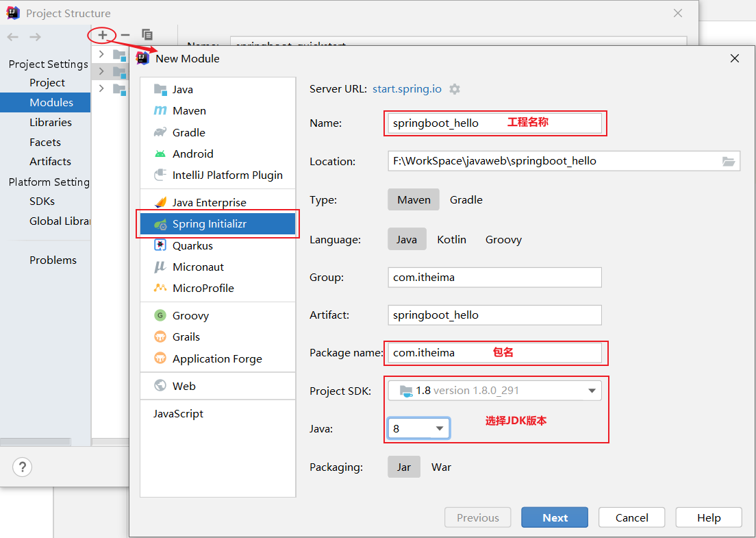The image size is (756, 538).
Task: Select the Groovy icon in the generator list
Action: [x=160, y=315]
